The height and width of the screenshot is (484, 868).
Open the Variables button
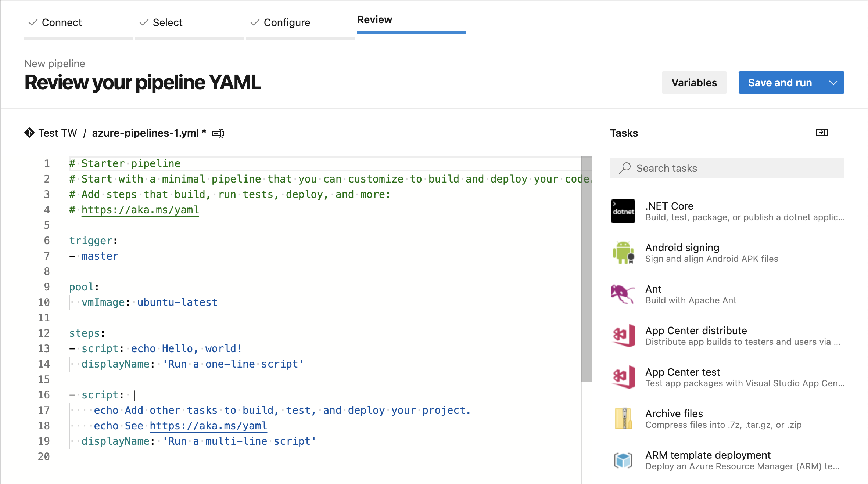click(x=694, y=83)
